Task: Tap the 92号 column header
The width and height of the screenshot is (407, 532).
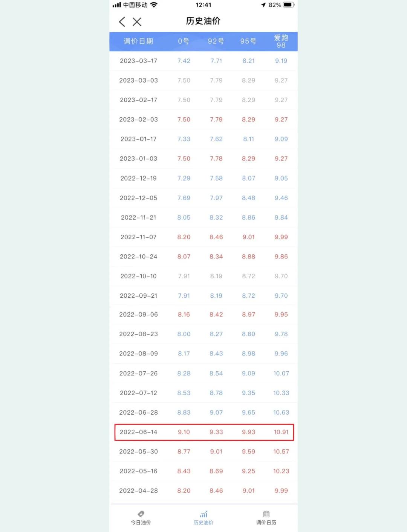Action: click(216, 41)
